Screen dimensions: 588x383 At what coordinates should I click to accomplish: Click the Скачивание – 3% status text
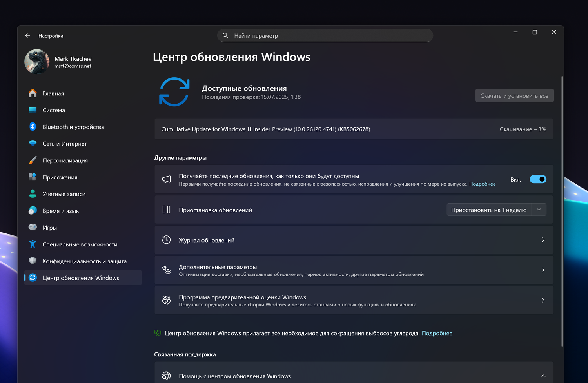click(523, 129)
